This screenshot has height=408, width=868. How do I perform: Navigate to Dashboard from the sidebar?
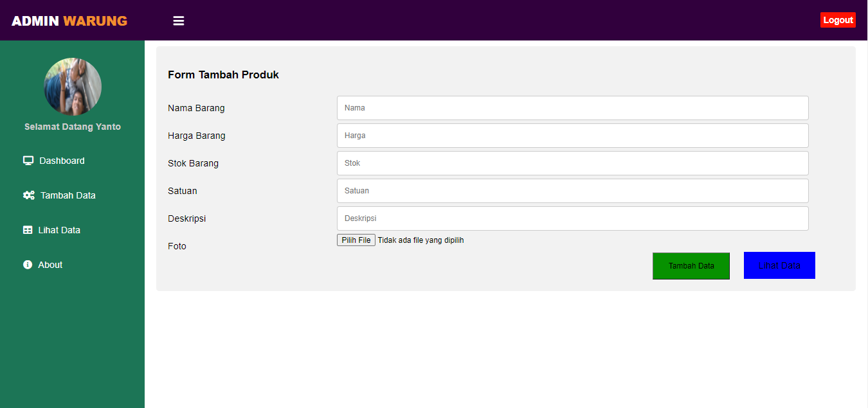62,160
